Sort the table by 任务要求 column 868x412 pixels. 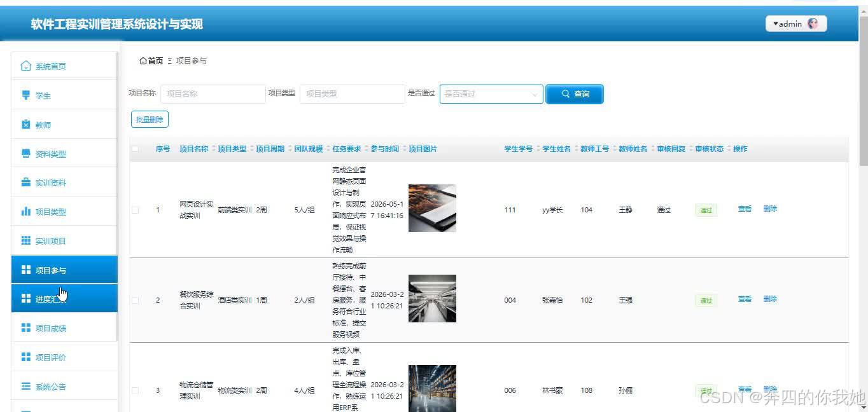tap(367, 149)
